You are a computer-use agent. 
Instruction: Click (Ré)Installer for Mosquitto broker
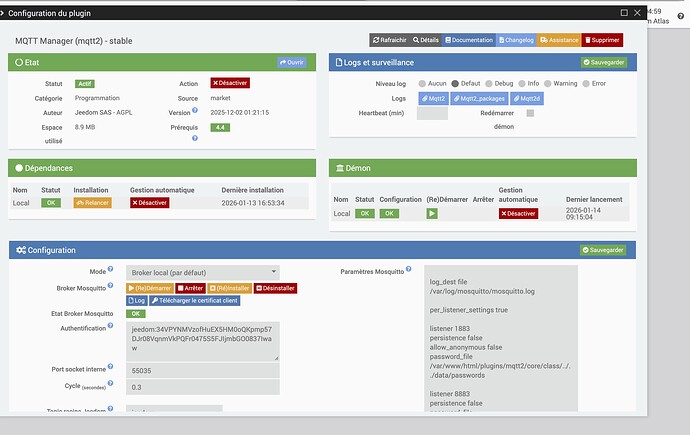pos(229,288)
